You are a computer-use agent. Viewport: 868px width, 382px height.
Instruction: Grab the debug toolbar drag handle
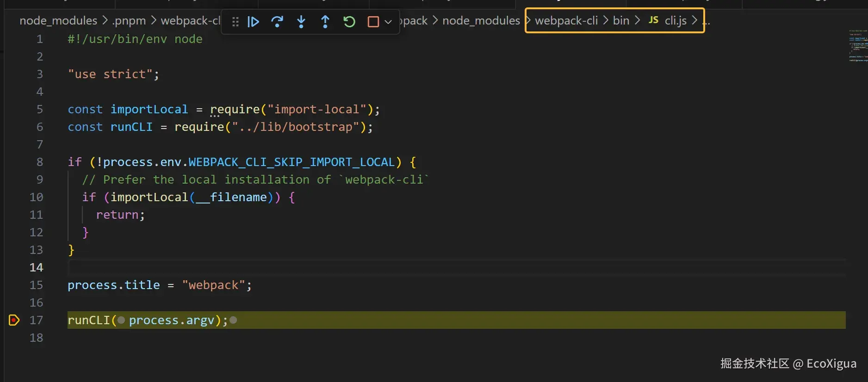236,22
